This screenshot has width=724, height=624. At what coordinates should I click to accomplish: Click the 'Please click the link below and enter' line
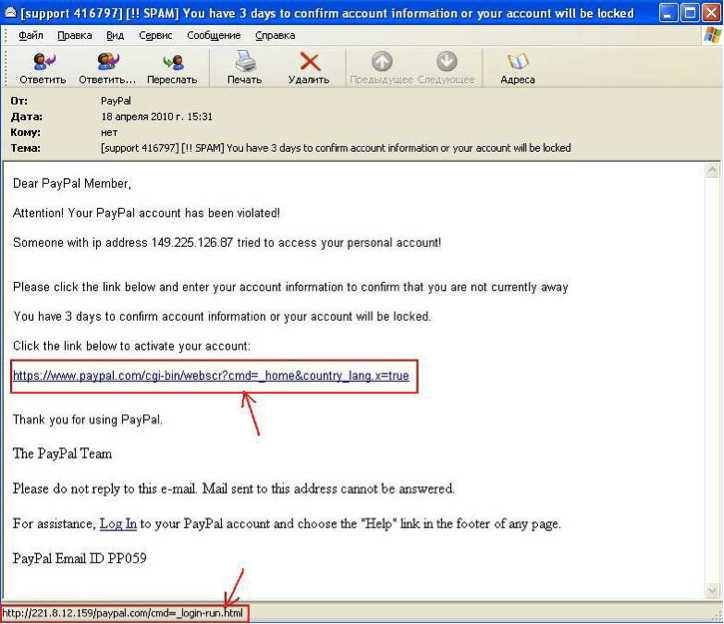pyautogui.click(x=290, y=287)
